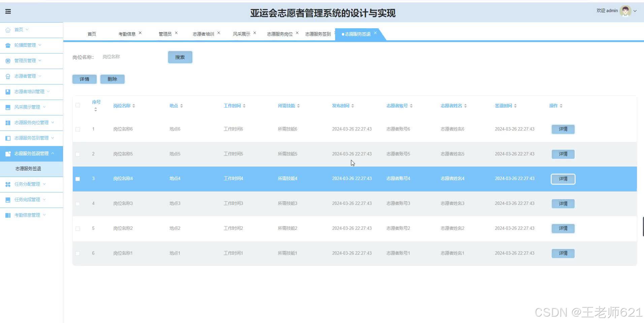Check the row checkbox for 岗位名称3
This screenshot has height=323, width=644.
(78, 204)
